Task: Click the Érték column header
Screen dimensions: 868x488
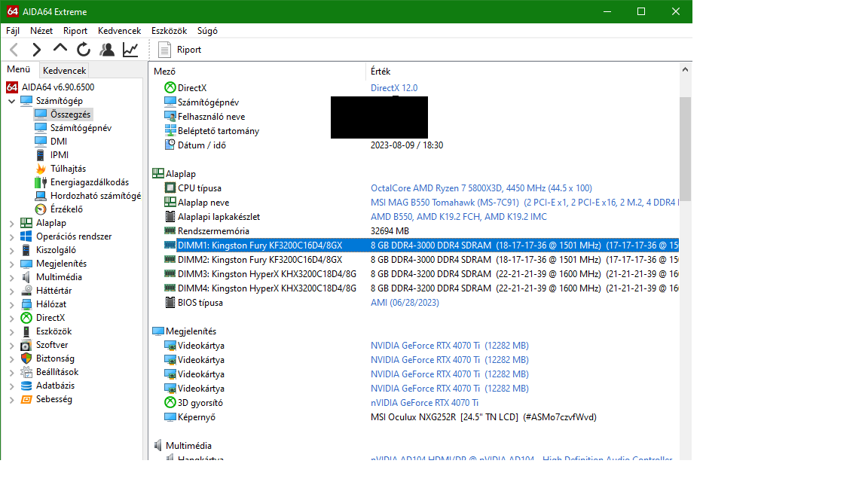Action: 522,72
